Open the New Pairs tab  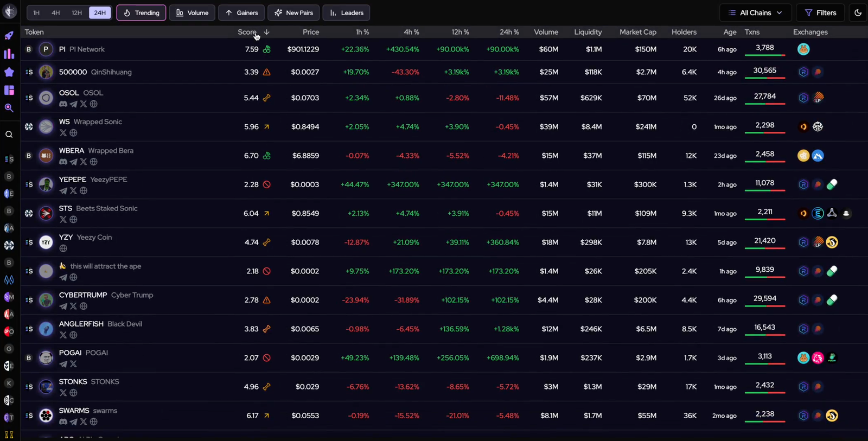[x=293, y=12]
